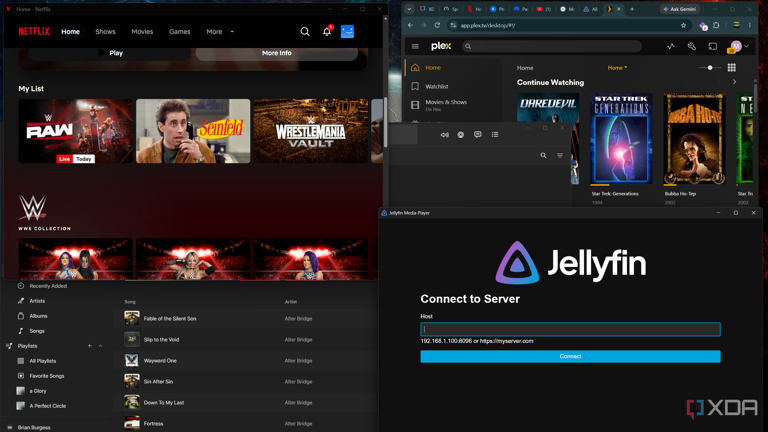Expand Plex user account avatar menu
The image size is (768, 432).
click(739, 47)
